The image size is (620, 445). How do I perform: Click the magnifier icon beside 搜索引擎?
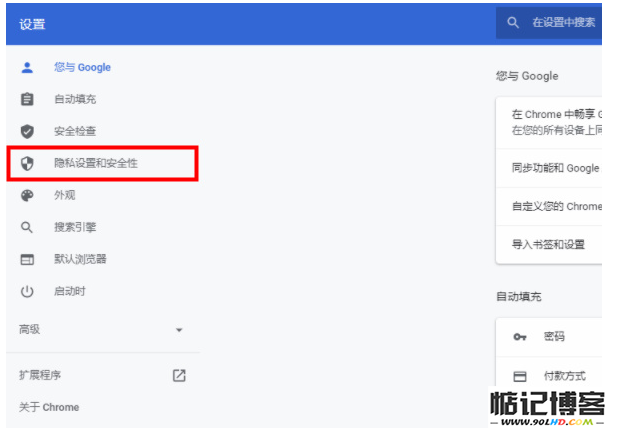pos(27,227)
